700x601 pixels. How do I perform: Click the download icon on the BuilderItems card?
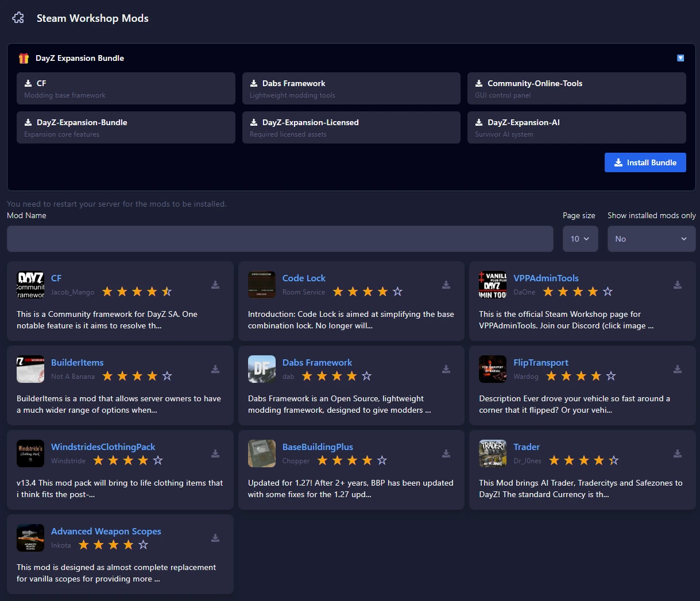click(x=215, y=369)
